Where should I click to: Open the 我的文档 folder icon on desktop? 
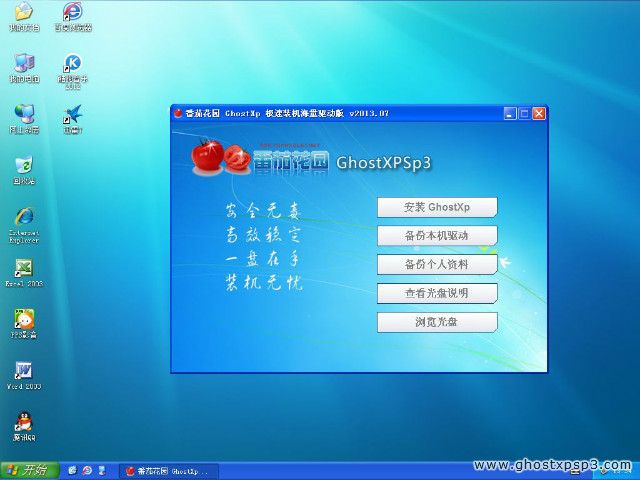[x=24, y=17]
